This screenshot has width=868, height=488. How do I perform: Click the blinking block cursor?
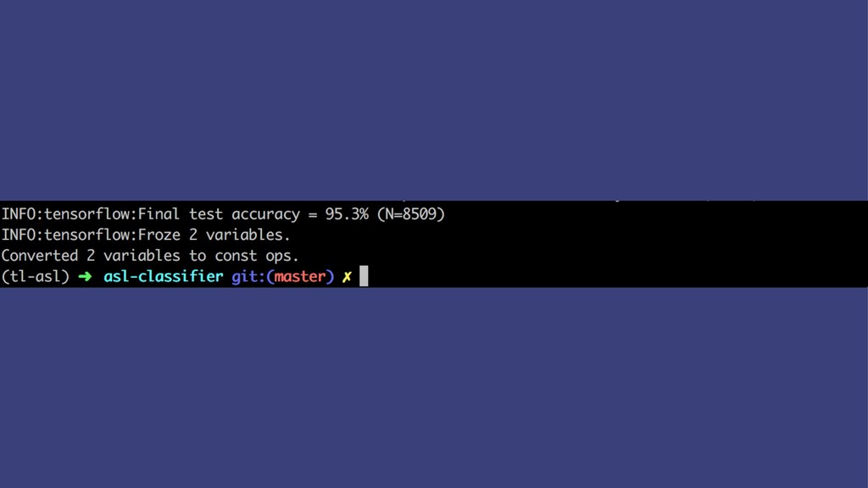click(364, 276)
